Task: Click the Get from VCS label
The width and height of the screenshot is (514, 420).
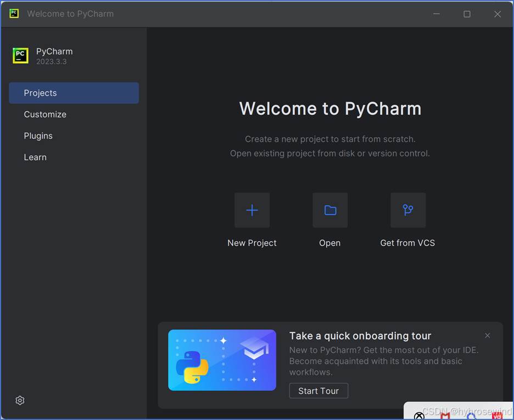Action: click(407, 243)
